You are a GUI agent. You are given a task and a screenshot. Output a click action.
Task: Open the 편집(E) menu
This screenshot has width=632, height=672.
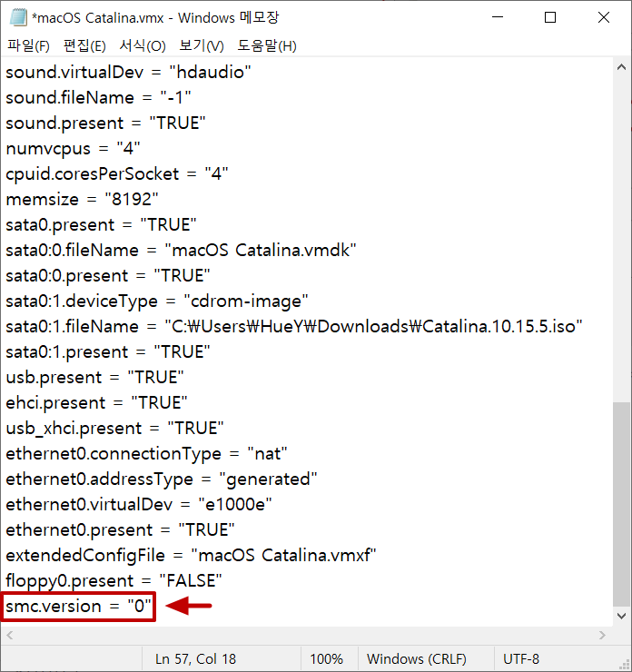[x=84, y=45]
